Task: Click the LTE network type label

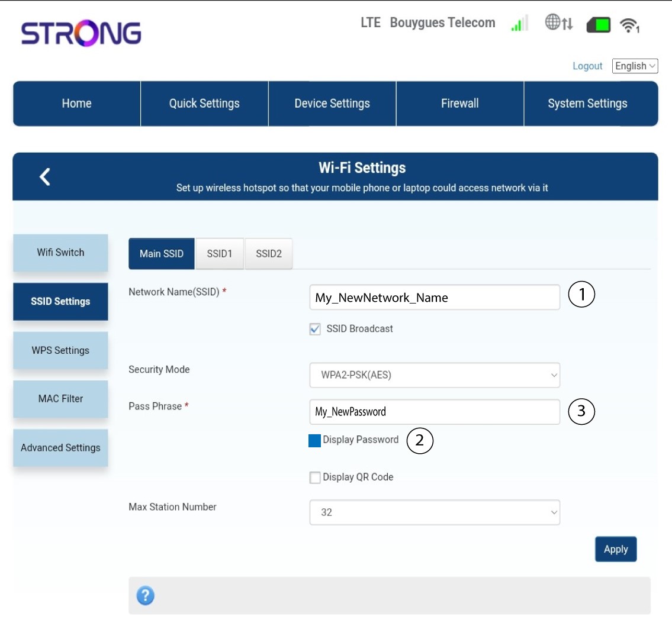Action: pyautogui.click(x=370, y=22)
